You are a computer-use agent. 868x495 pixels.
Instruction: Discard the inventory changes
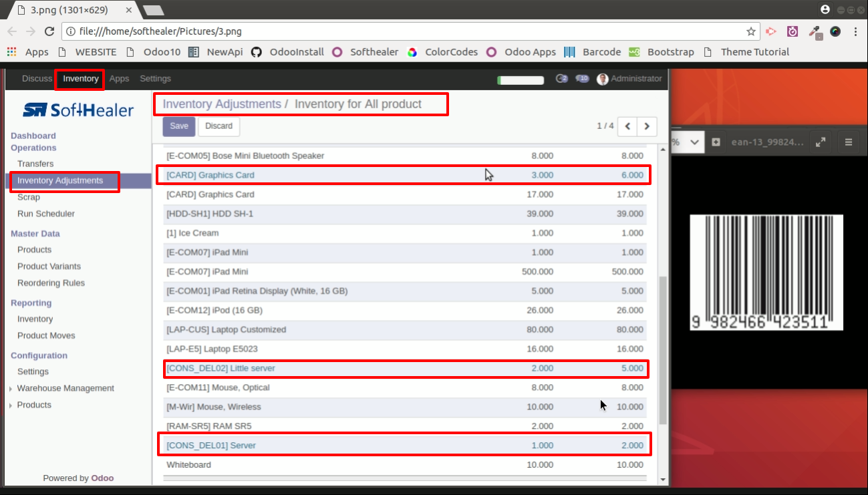(x=219, y=126)
